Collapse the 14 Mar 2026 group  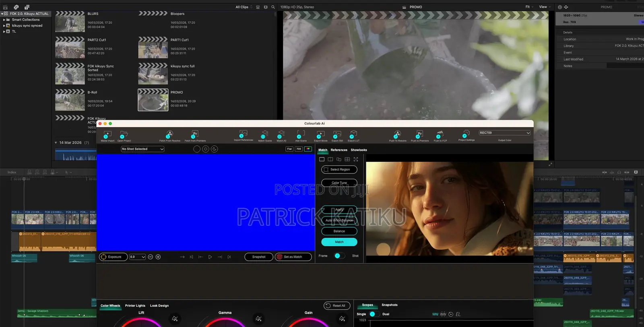tap(56, 142)
